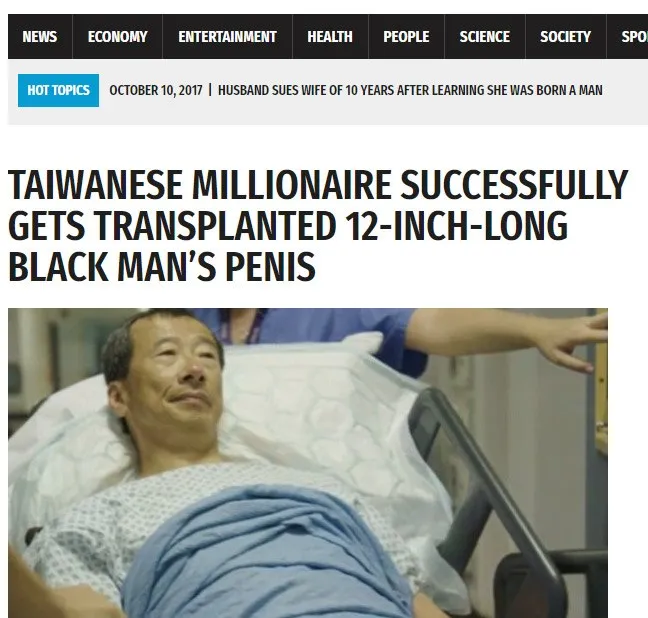648x618 pixels.
Task: Navigate to the Science section
Action: pos(484,37)
